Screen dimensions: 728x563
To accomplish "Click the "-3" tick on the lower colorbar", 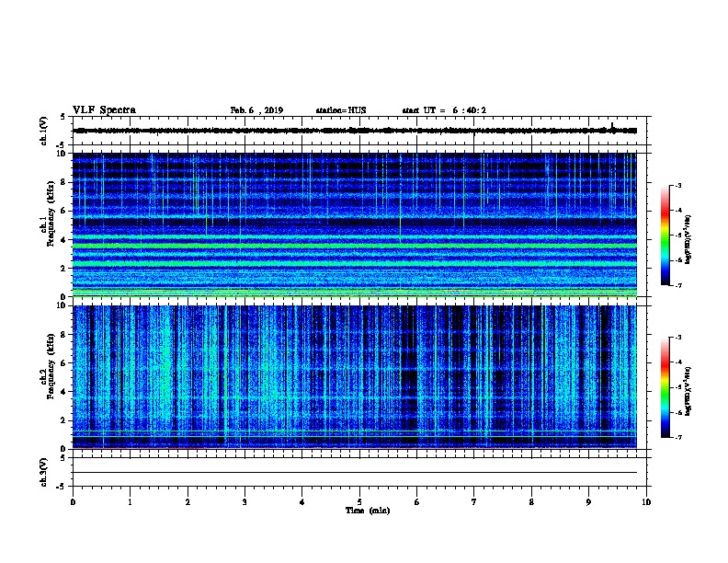I will point(677,338).
